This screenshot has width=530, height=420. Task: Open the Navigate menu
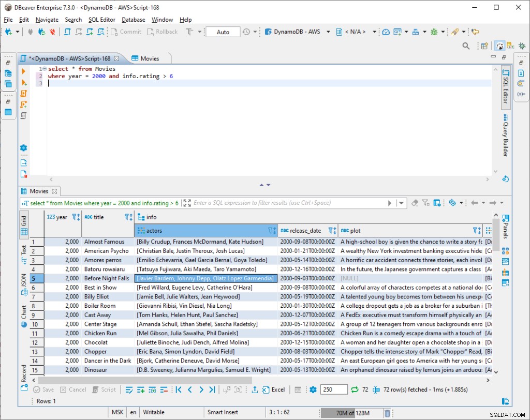coord(47,20)
